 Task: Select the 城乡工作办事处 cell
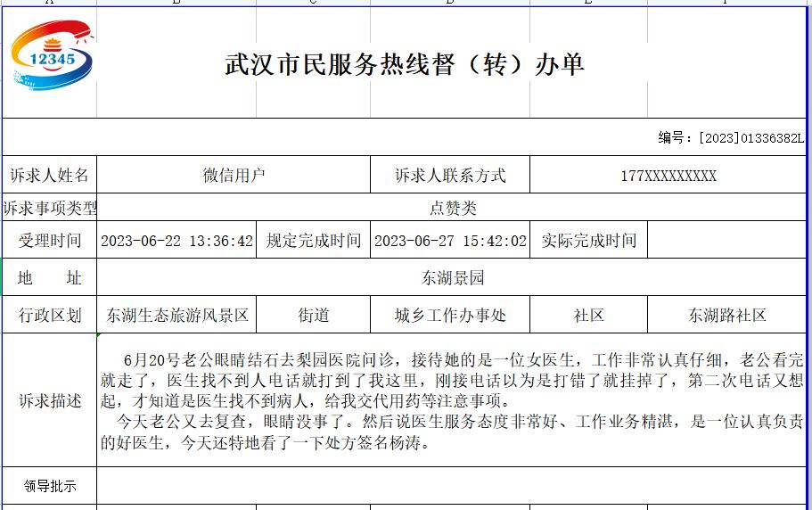pos(450,316)
